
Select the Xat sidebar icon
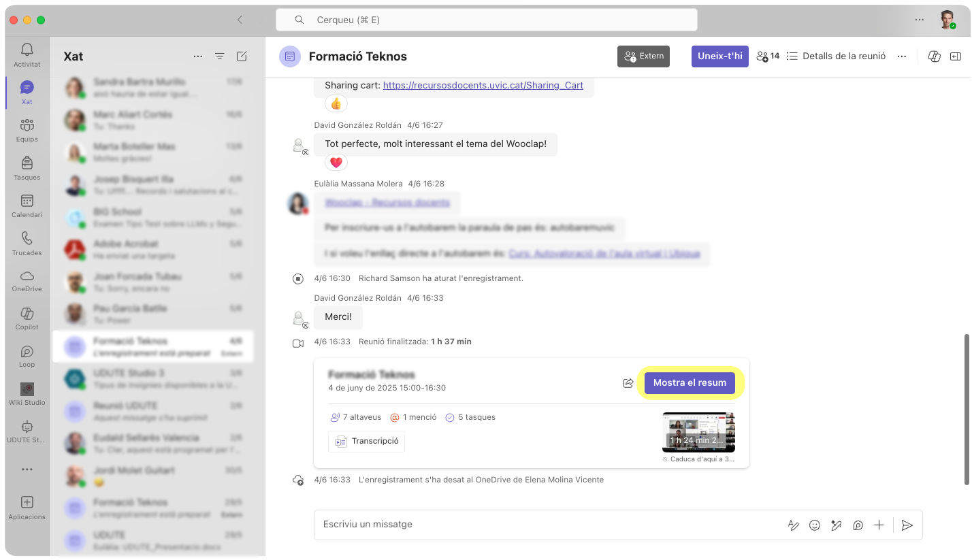27,93
